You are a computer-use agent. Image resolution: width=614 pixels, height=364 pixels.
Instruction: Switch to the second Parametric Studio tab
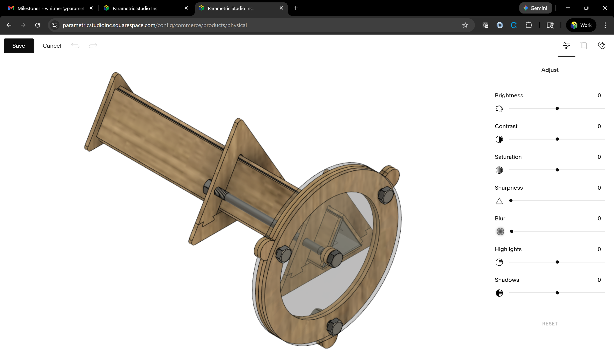(x=230, y=8)
